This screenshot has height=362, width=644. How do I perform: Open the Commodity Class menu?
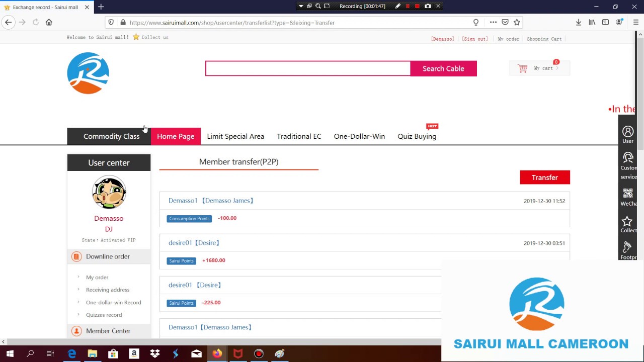tap(109, 136)
